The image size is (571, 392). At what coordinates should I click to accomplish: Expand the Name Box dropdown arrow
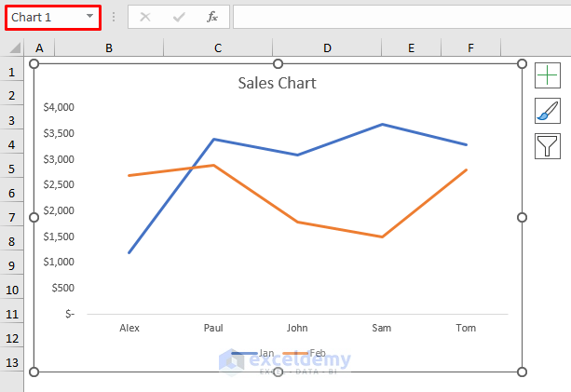(89, 17)
